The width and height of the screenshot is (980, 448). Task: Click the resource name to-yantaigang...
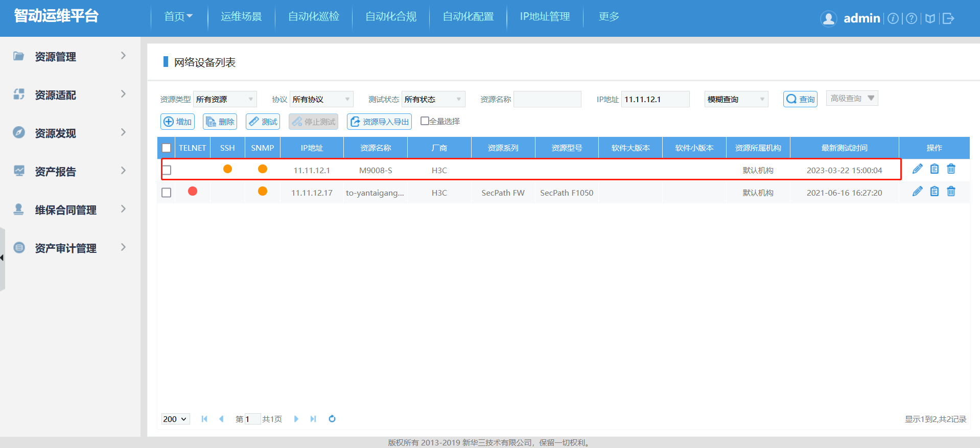click(x=375, y=193)
